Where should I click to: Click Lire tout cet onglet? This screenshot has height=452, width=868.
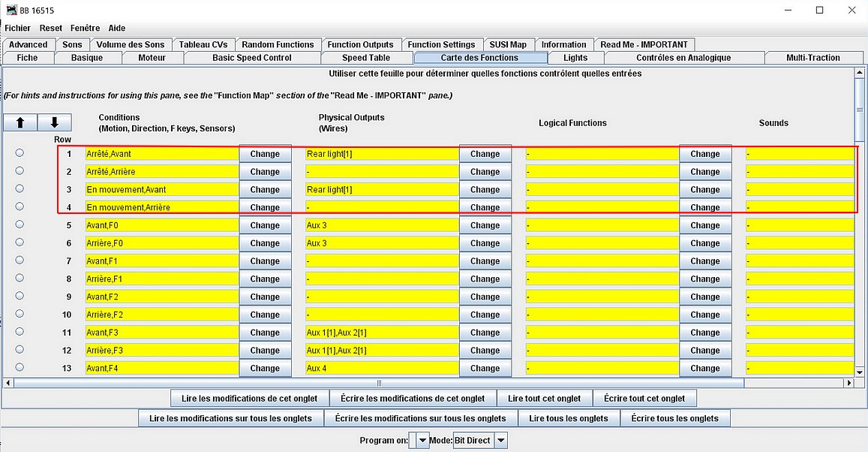pyautogui.click(x=544, y=398)
